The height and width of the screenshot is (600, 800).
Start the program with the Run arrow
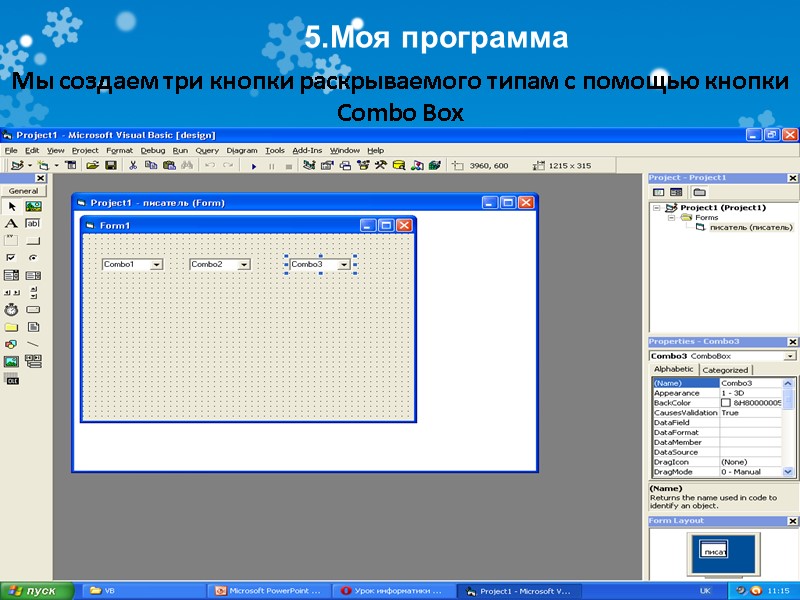[x=254, y=166]
